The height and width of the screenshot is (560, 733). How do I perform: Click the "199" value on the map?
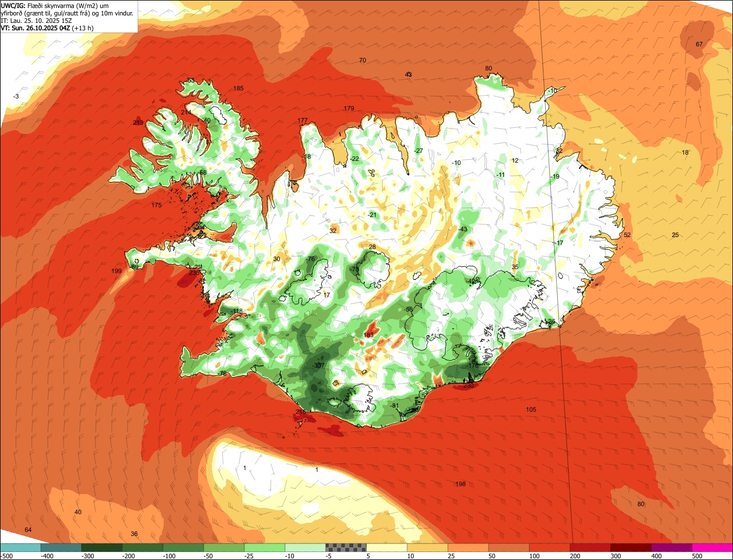[x=116, y=271]
